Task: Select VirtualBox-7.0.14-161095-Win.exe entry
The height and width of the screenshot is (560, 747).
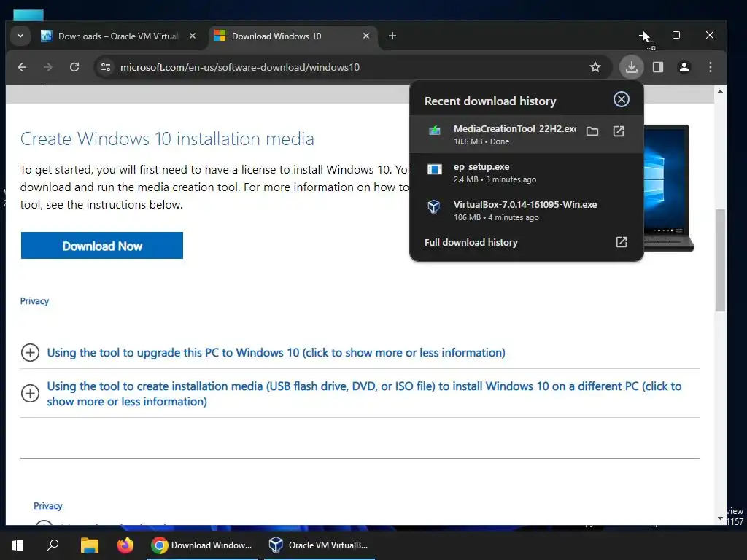Action: [527, 210]
